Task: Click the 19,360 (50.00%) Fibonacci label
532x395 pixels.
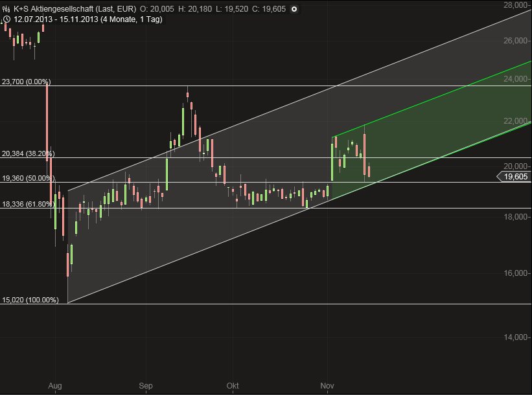Action: point(28,178)
